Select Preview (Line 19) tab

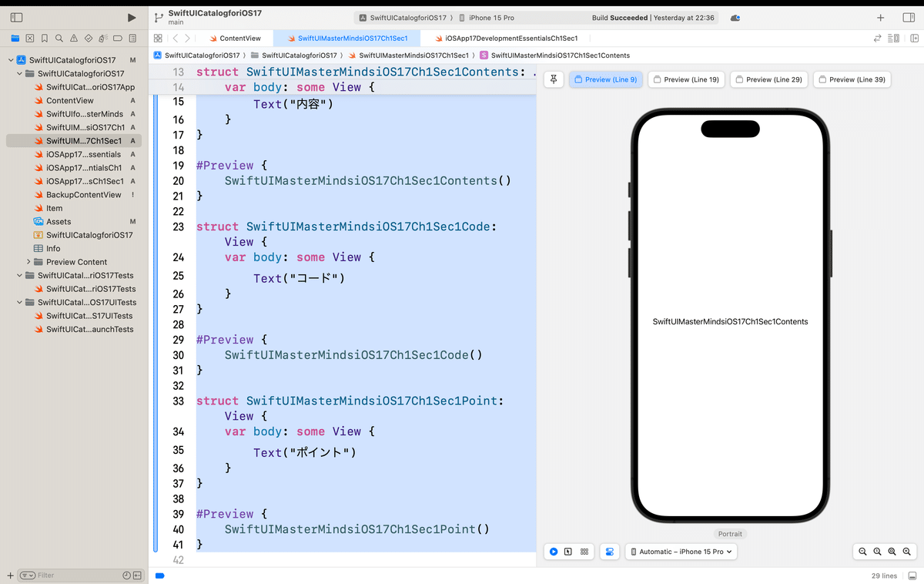[686, 79]
